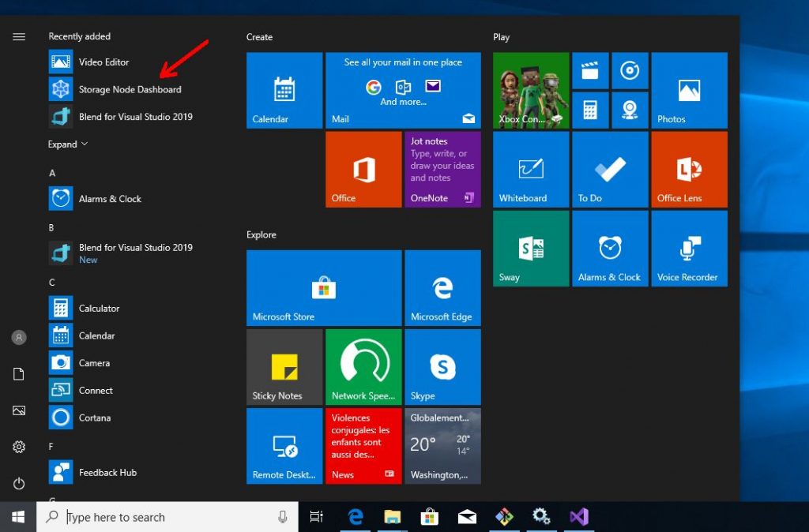Open Settings from the Start sidebar gear
809x532 pixels.
tap(19, 447)
